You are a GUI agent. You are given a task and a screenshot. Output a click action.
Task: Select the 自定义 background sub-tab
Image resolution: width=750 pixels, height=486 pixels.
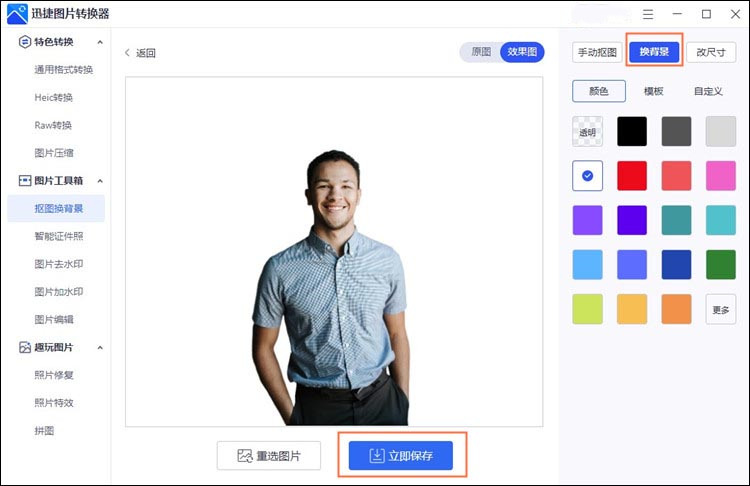point(708,91)
